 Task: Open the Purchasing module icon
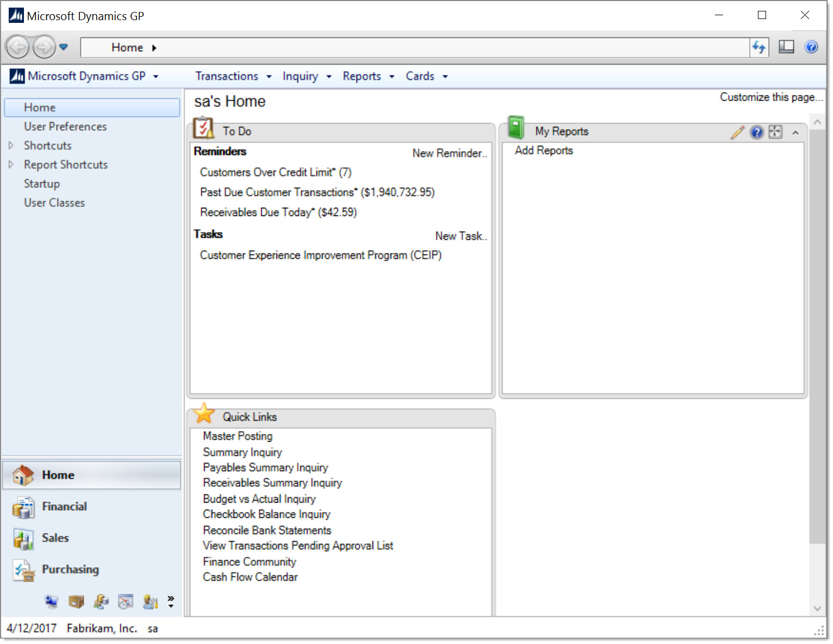coord(24,570)
